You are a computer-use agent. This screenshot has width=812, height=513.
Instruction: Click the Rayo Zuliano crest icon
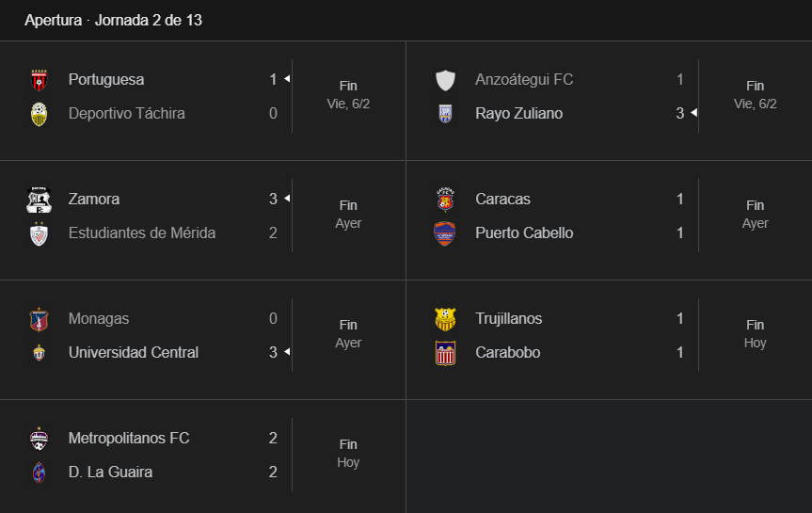[445, 114]
